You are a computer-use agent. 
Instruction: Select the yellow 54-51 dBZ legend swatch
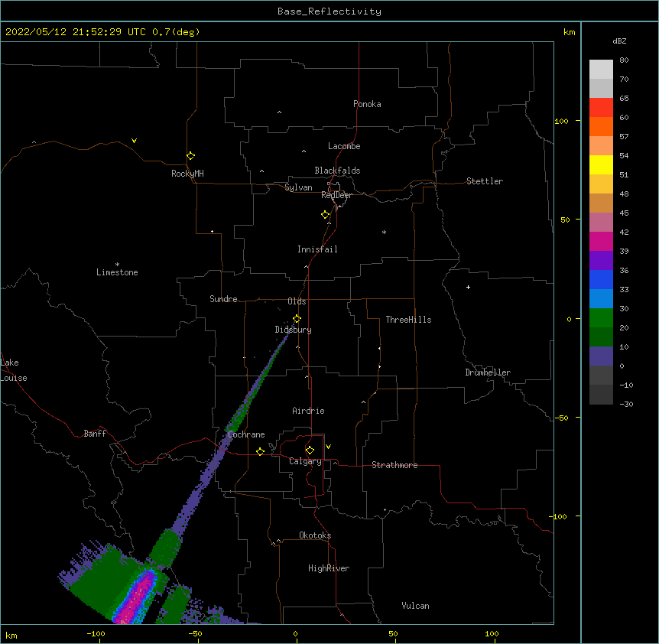click(x=601, y=164)
